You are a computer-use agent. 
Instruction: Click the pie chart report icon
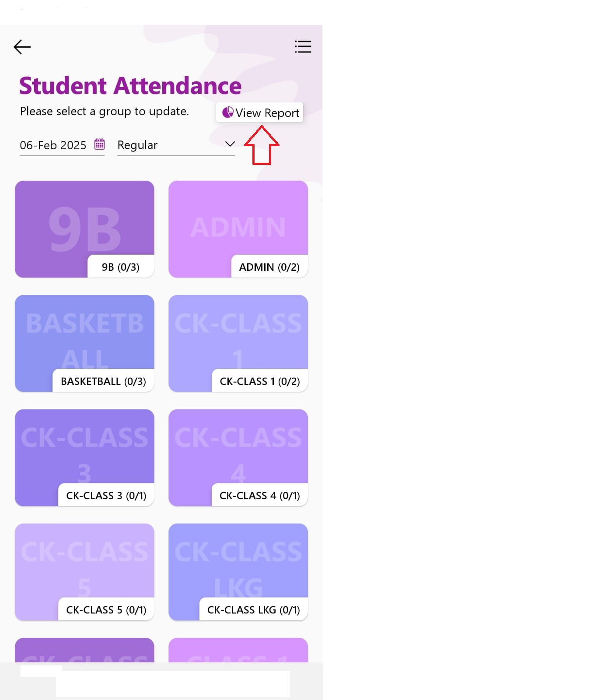tap(228, 112)
